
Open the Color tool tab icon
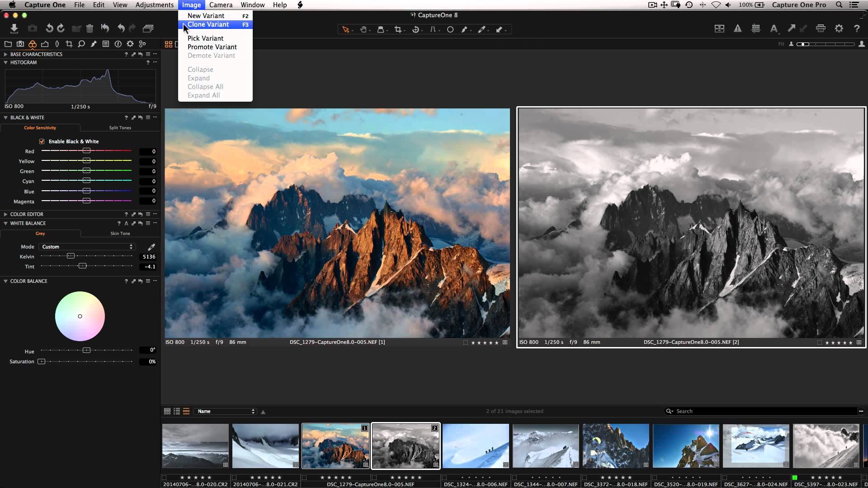coord(32,44)
